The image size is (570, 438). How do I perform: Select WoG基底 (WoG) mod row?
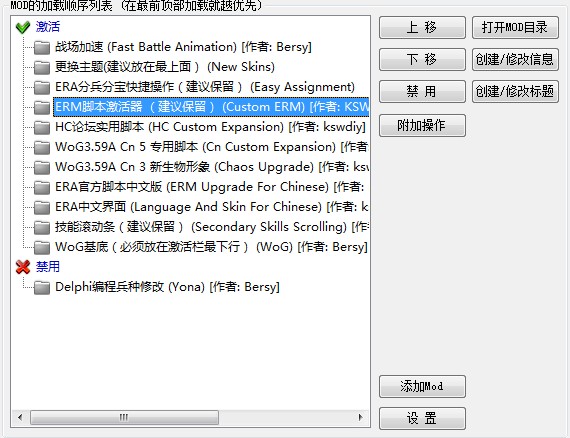tap(211, 247)
